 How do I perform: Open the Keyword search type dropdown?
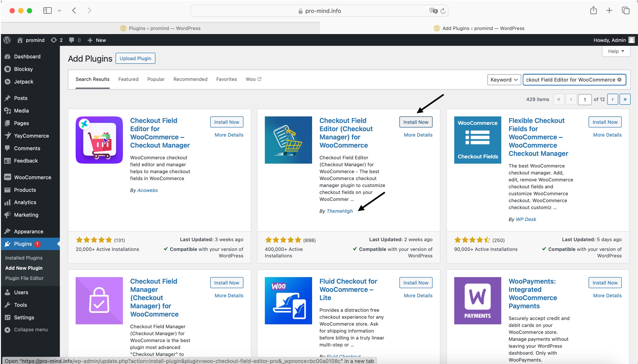(504, 80)
